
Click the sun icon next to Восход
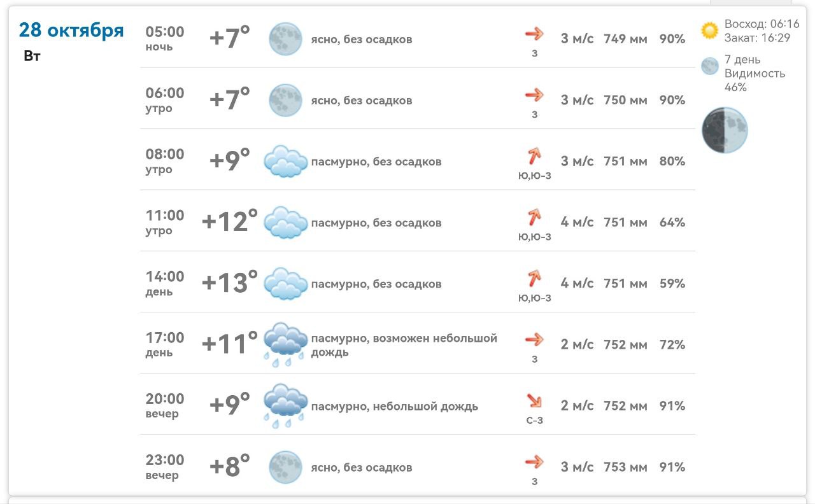[709, 31]
